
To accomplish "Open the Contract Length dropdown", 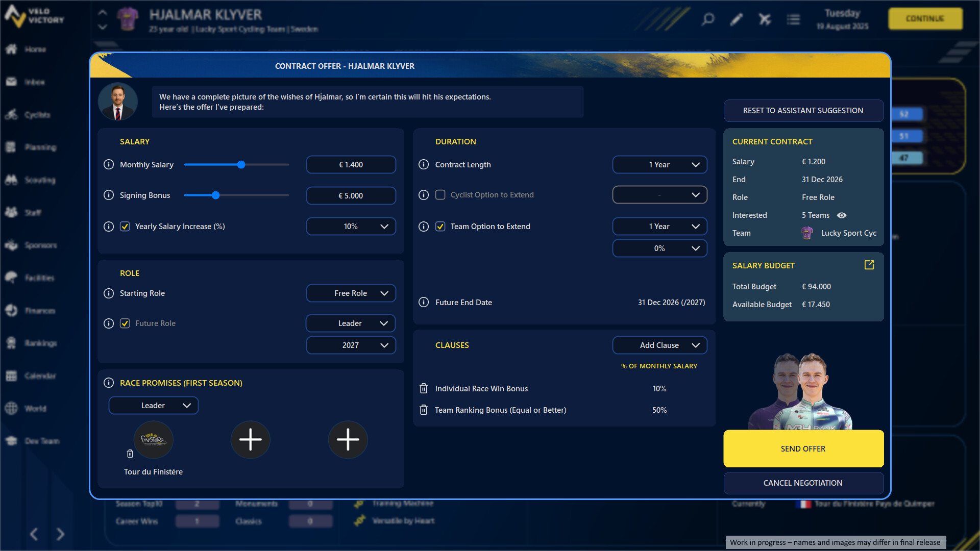I will (x=659, y=164).
